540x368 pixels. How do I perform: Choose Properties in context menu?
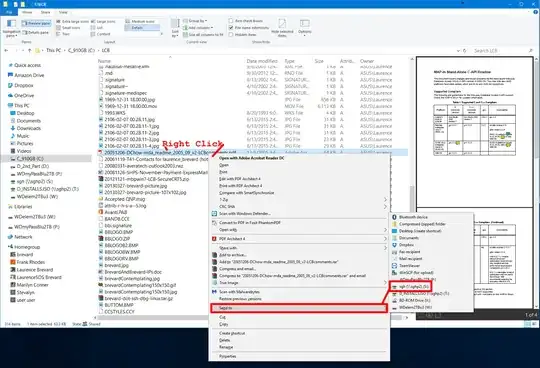(299, 356)
